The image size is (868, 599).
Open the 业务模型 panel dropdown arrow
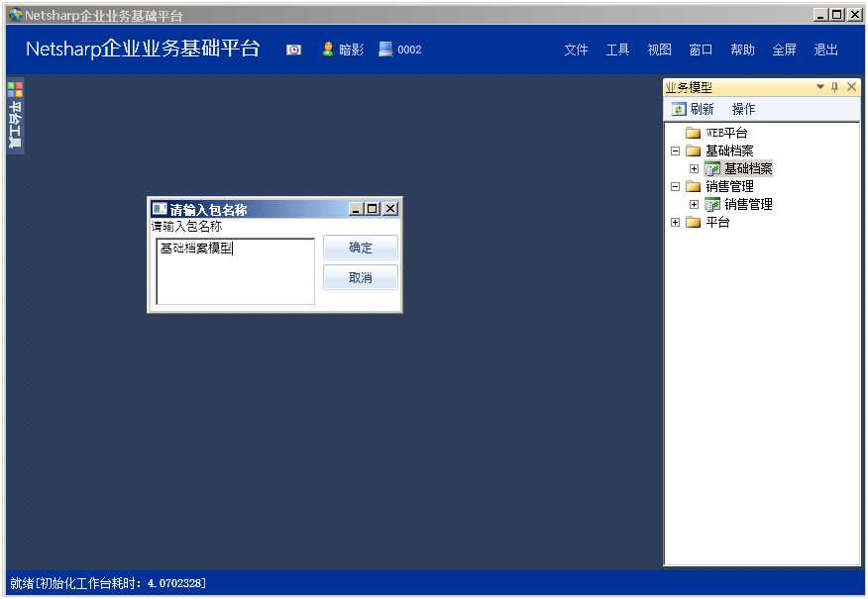click(819, 87)
